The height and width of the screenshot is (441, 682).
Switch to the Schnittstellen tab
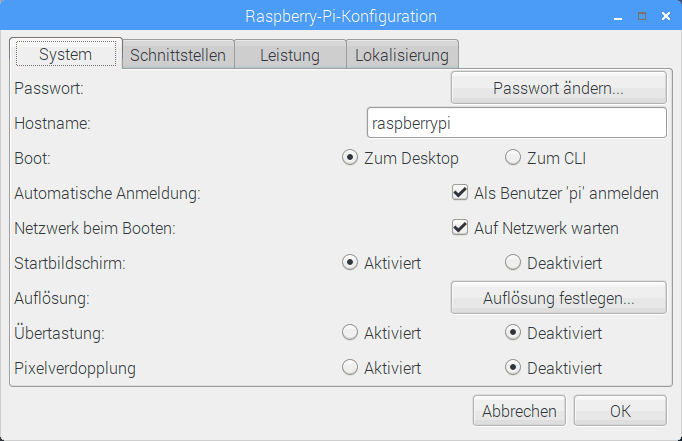(178, 55)
